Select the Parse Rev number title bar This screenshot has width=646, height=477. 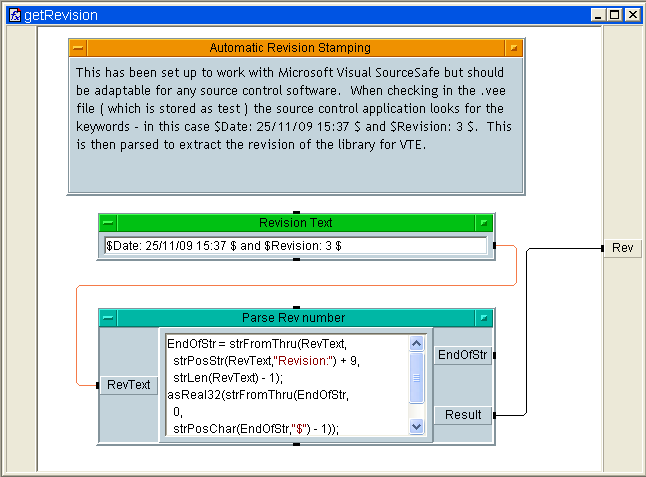point(295,318)
